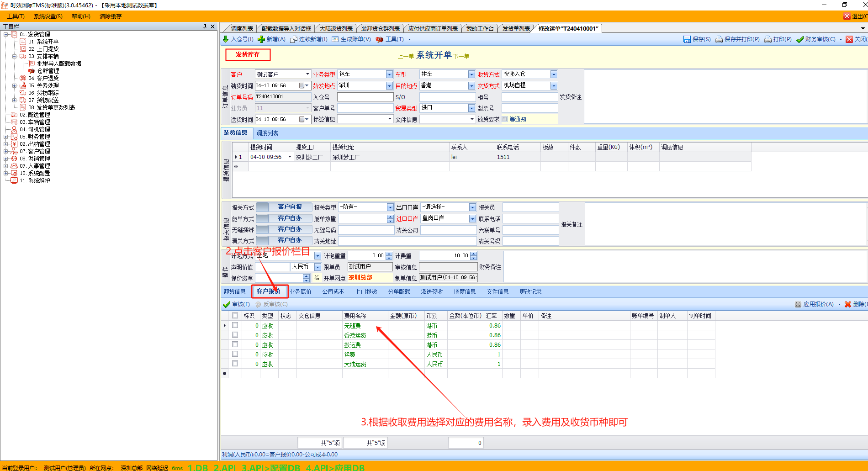Toggle the 报关方式 客户自报 switch
This screenshot has height=471, width=868.
284,207
